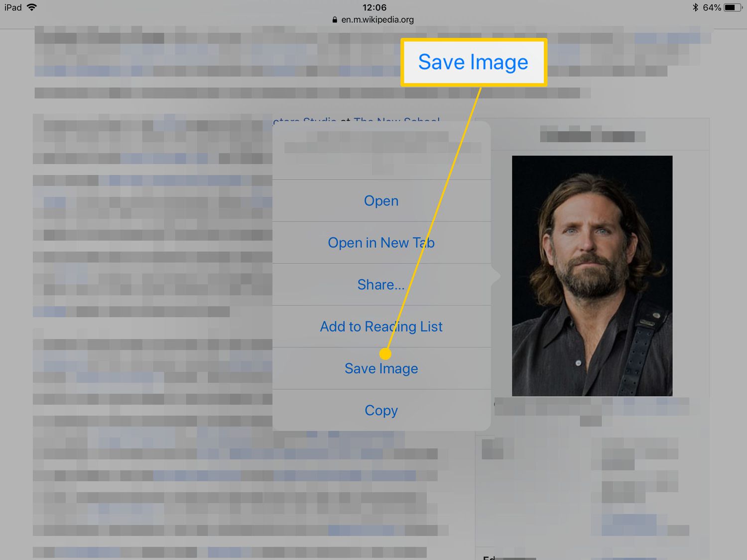Tap Save Image in the popup menu
This screenshot has width=747, height=560.
381,368
